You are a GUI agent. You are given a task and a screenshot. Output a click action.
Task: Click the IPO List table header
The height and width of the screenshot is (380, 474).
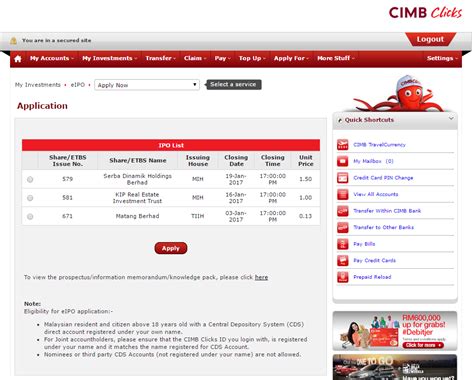pyautogui.click(x=171, y=145)
